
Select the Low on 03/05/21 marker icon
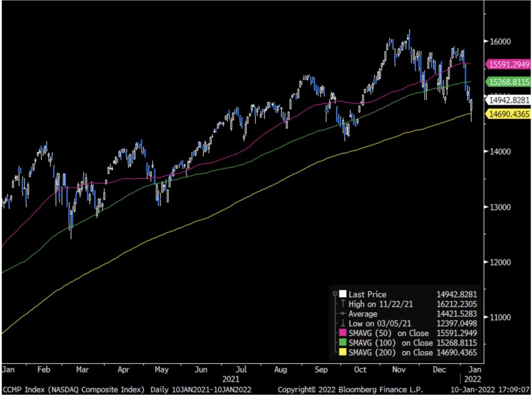(x=342, y=324)
